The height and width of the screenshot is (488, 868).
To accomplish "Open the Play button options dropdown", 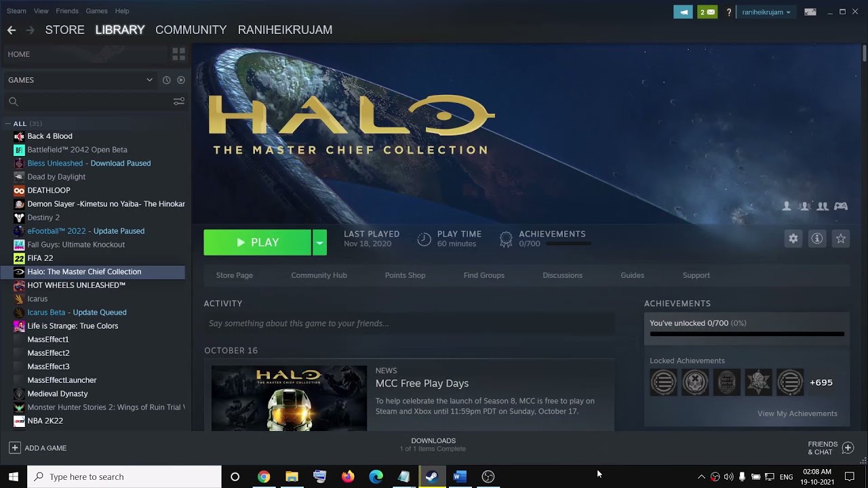I will 319,243.
